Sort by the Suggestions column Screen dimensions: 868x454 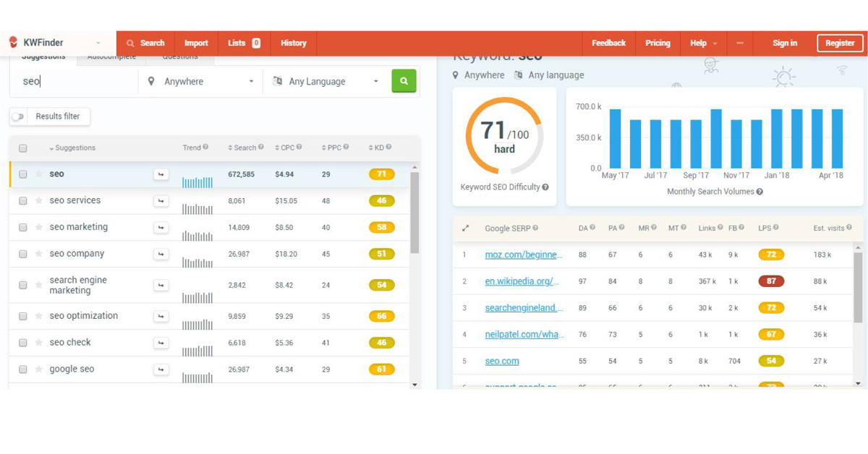tap(72, 148)
